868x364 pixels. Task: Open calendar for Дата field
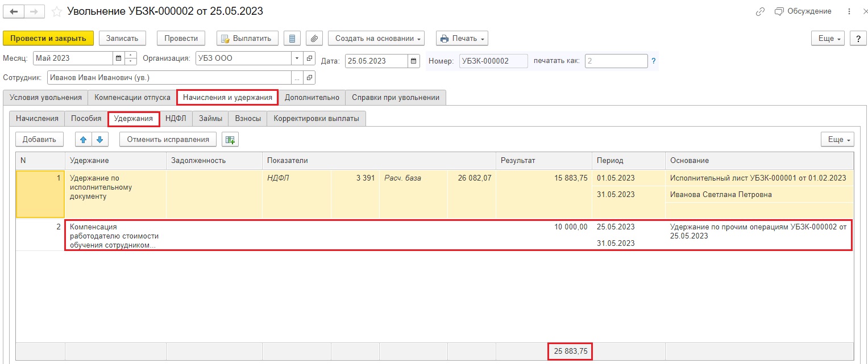pyautogui.click(x=414, y=61)
